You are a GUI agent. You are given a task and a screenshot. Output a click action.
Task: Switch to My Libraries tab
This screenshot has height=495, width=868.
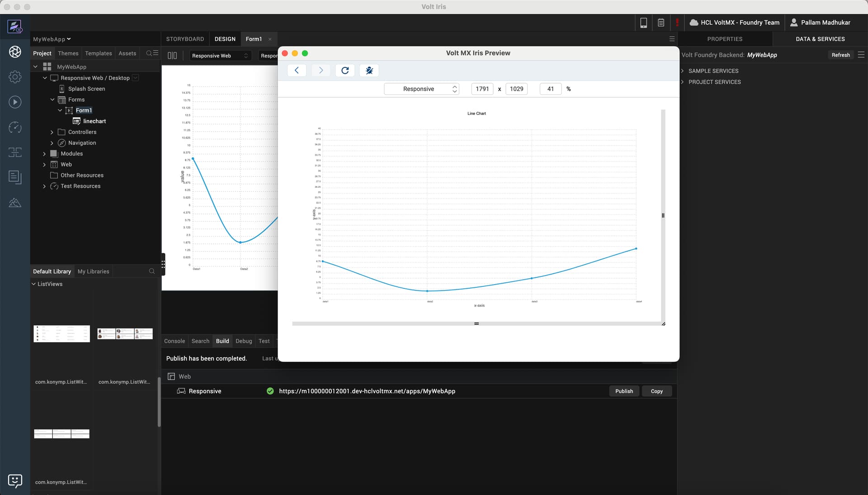pyautogui.click(x=94, y=271)
